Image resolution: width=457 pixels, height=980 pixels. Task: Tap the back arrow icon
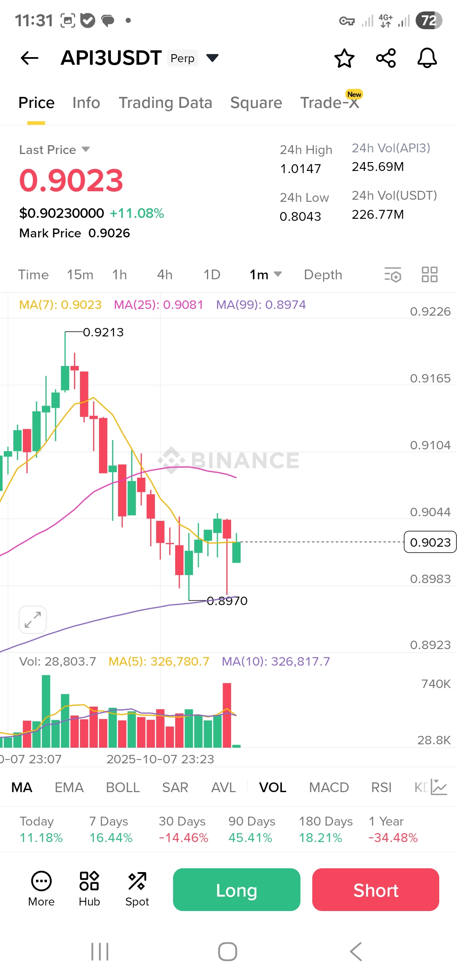30,58
